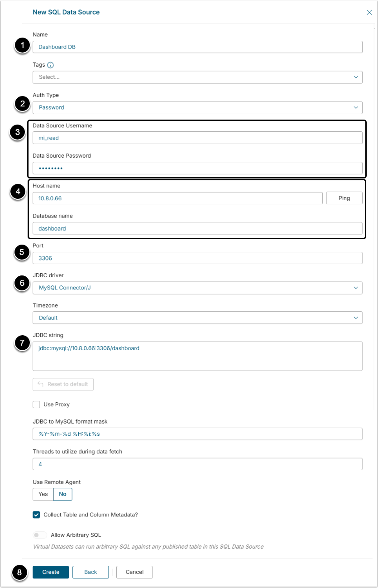Open the Tags dropdown
378x588 pixels.
(197, 77)
